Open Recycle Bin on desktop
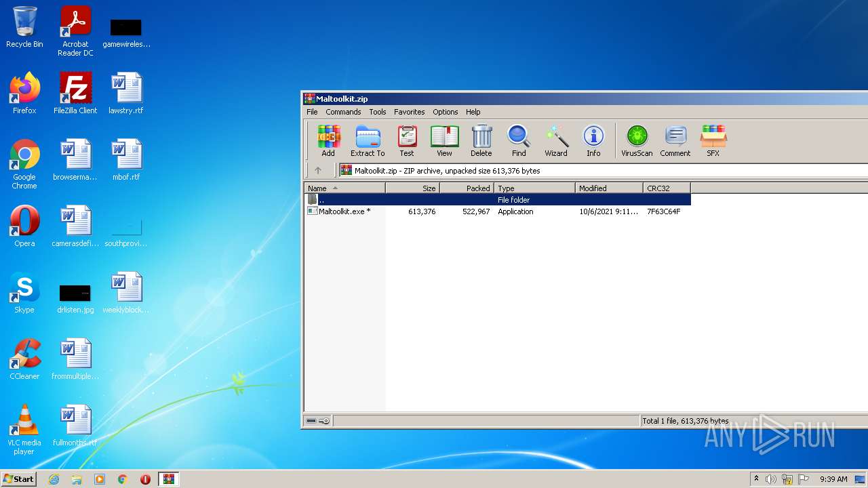868x488 pixels. [24, 28]
